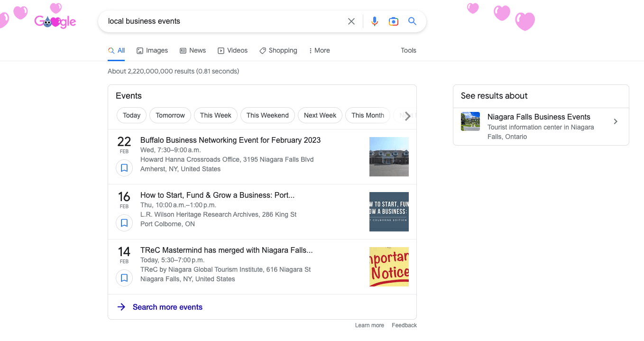Click the 16 FEB date label
The image size is (644, 341).
tap(124, 199)
